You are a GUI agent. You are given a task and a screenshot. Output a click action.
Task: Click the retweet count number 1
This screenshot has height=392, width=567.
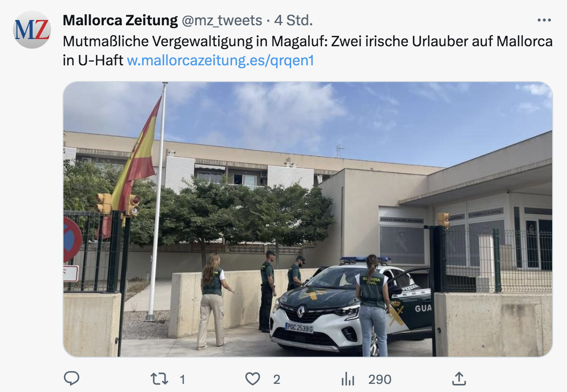click(183, 379)
